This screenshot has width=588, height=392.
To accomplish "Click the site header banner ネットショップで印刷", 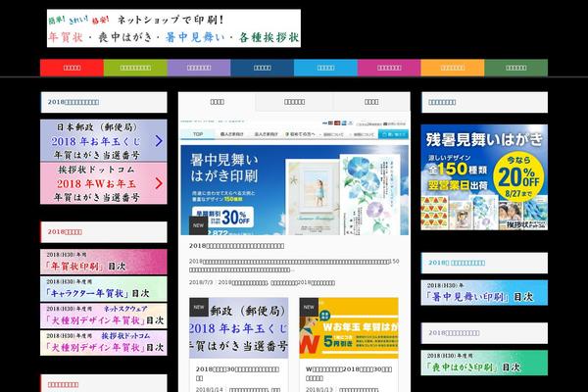I will pyautogui.click(x=173, y=28).
